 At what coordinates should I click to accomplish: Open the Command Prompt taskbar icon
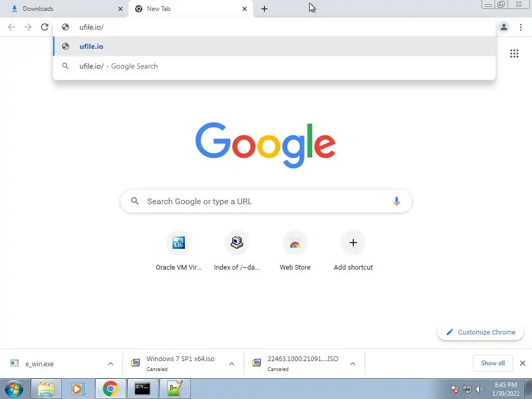coord(142,389)
